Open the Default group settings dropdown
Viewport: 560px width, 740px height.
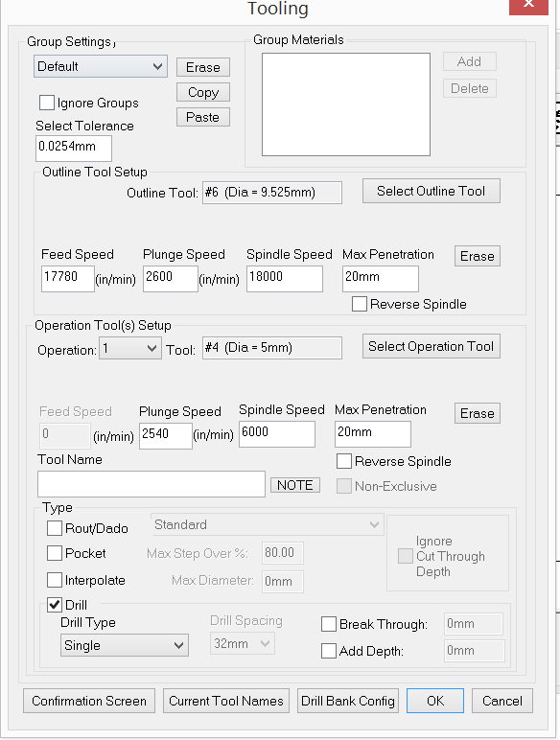[100, 66]
